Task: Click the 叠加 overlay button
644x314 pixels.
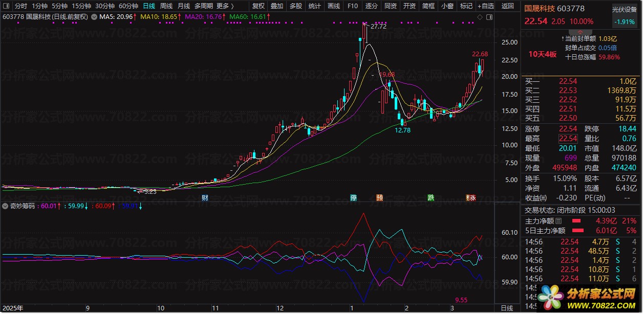Action: click(277, 6)
